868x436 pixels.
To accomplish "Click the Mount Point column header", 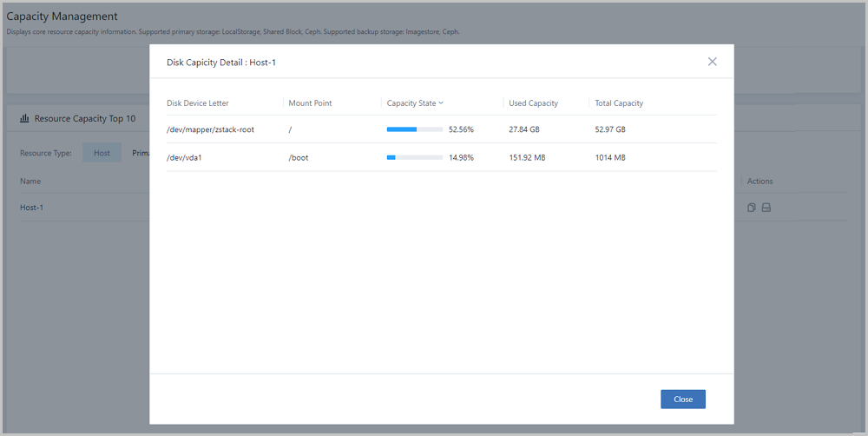I will (310, 103).
